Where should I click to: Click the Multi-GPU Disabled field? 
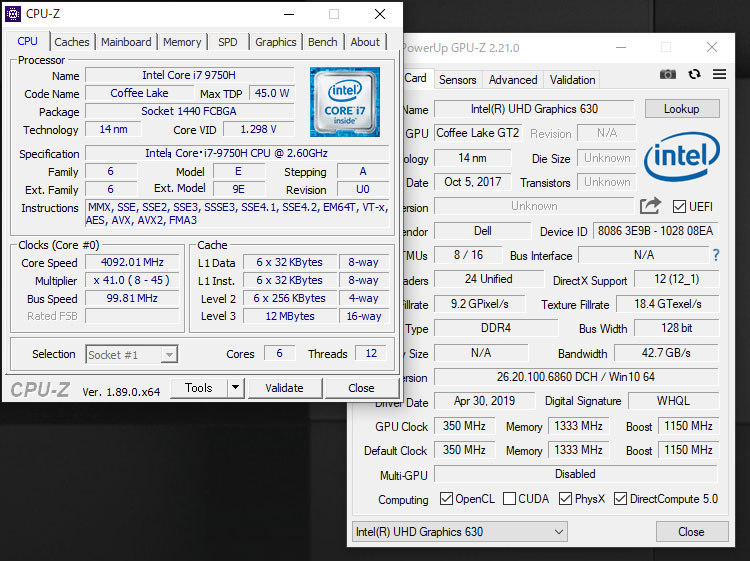pos(576,474)
